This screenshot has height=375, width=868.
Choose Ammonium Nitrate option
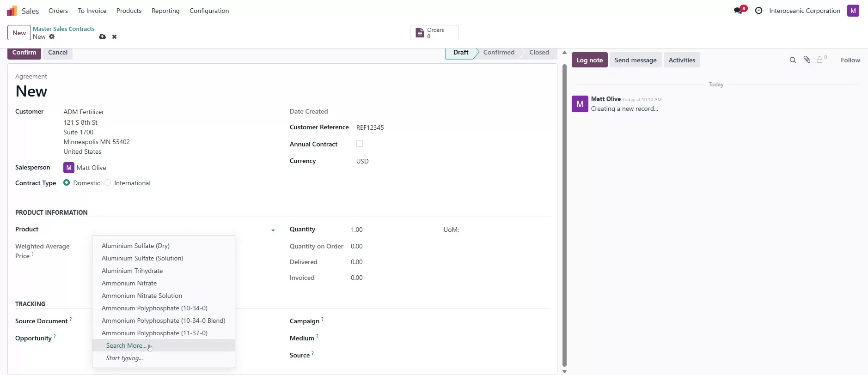(x=164, y=283)
